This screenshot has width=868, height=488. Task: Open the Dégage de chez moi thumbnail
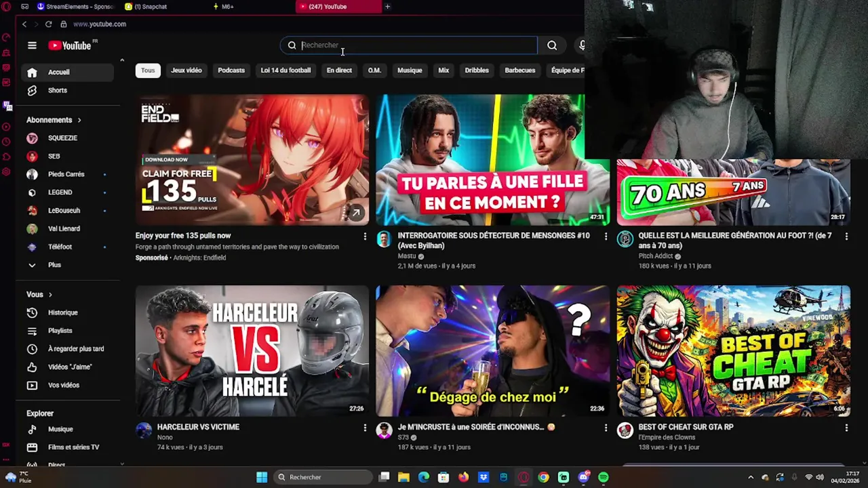(493, 351)
